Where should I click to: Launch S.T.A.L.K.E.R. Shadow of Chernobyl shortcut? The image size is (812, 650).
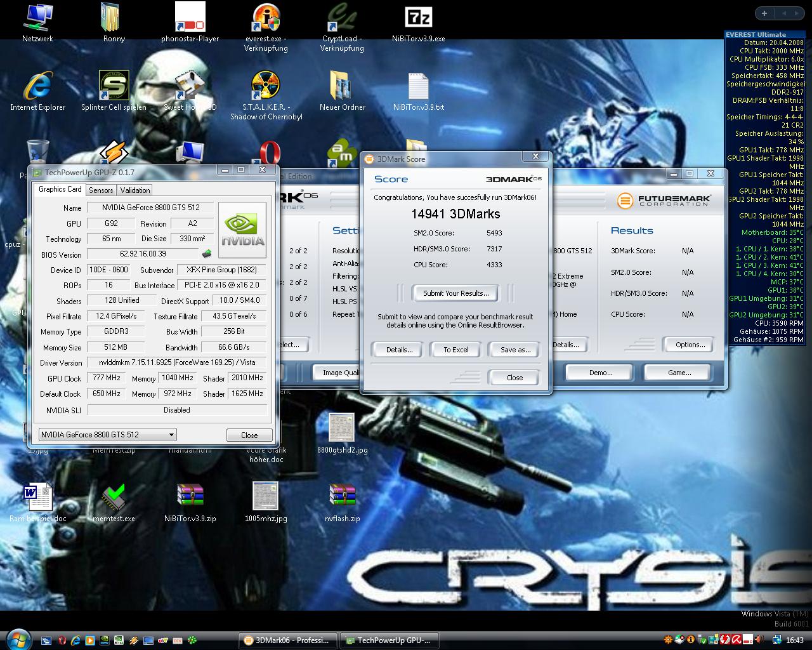tap(266, 95)
